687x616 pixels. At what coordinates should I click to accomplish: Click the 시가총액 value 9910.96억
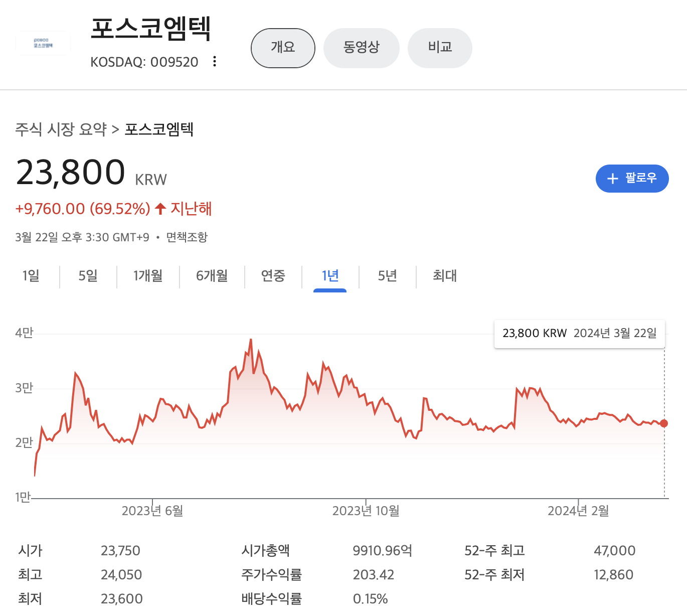tap(383, 551)
